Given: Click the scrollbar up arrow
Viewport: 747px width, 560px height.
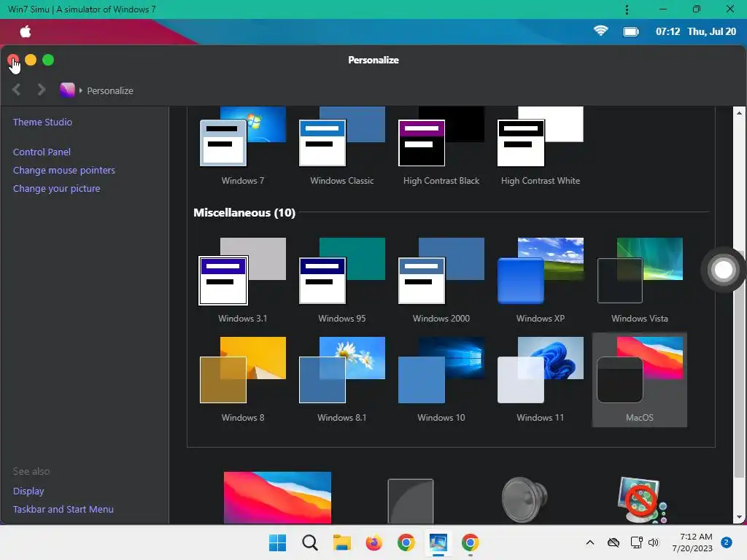Looking at the screenshot, I should pos(739,113).
